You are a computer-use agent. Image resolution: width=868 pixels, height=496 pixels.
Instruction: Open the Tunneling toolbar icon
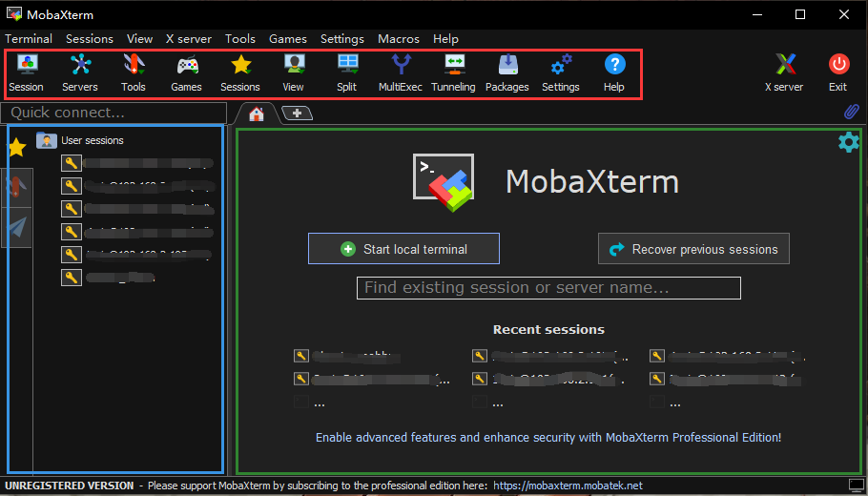(453, 73)
